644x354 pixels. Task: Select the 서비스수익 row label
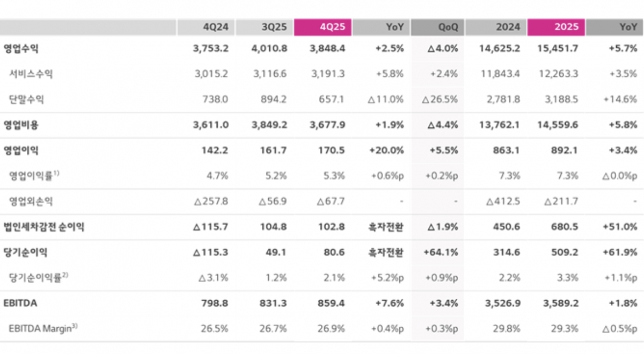point(31,74)
